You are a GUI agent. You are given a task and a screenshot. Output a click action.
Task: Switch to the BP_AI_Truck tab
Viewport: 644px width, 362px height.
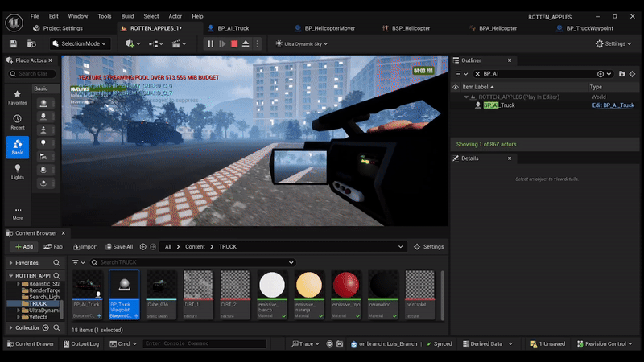[x=229, y=28]
